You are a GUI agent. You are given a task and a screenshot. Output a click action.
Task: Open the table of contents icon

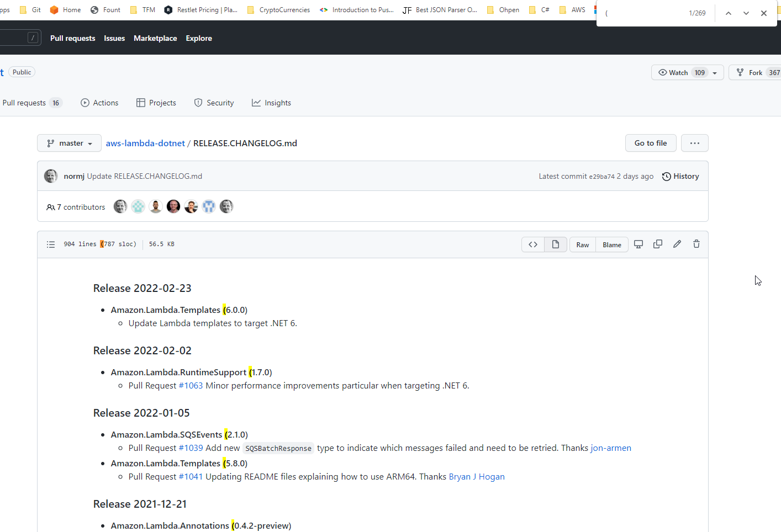50,244
